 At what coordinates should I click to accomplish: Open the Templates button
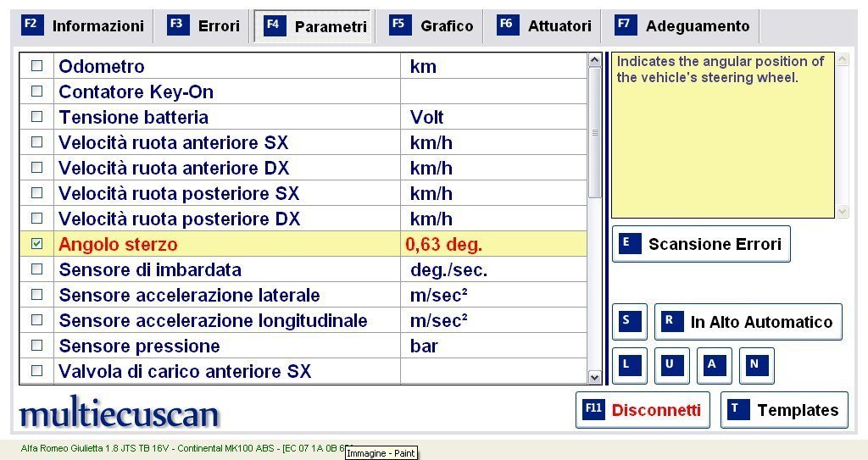point(784,410)
